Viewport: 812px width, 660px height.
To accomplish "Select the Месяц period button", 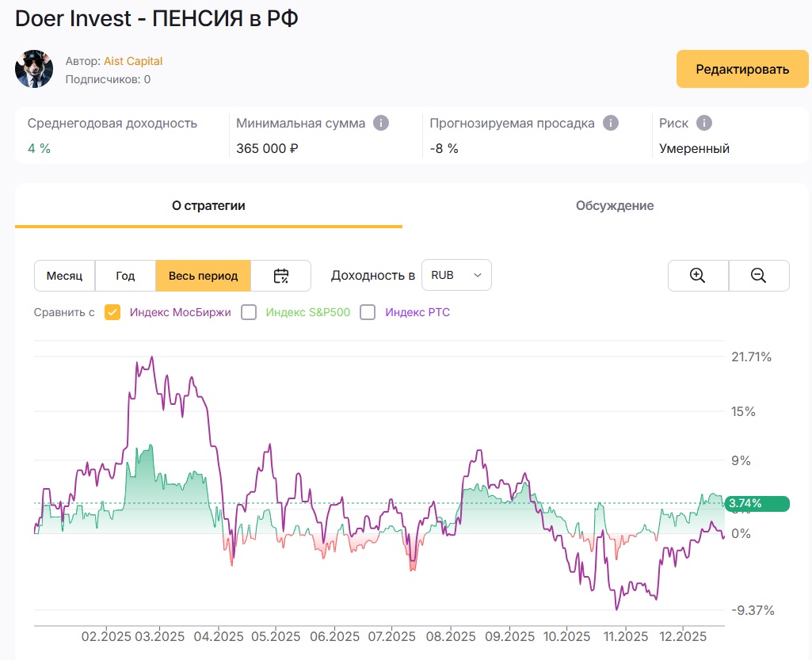I will tap(64, 276).
